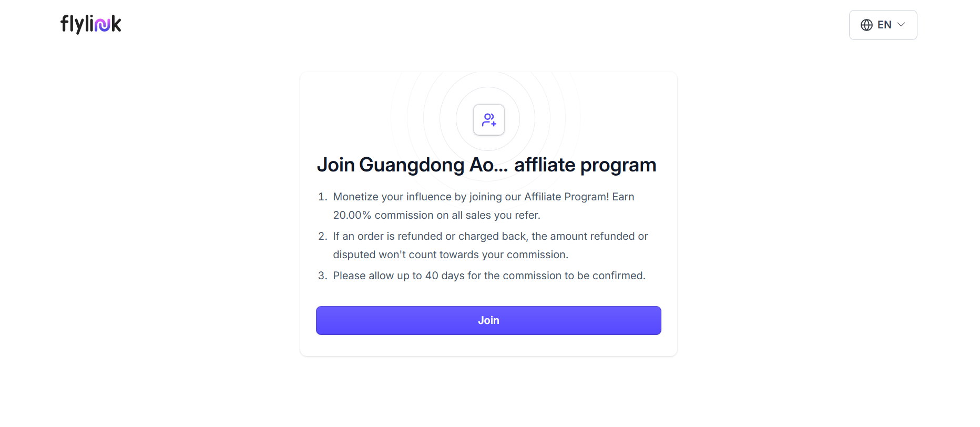The height and width of the screenshot is (427, 980).
Task: Click the flylink logo
Action: 91,24
